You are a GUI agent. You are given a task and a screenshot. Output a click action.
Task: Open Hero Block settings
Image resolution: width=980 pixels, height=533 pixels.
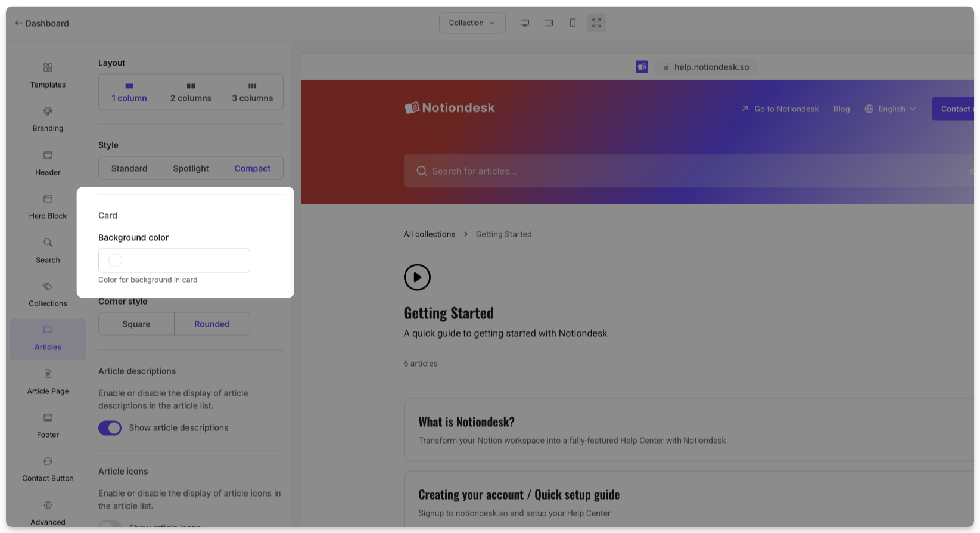(48, 207)
